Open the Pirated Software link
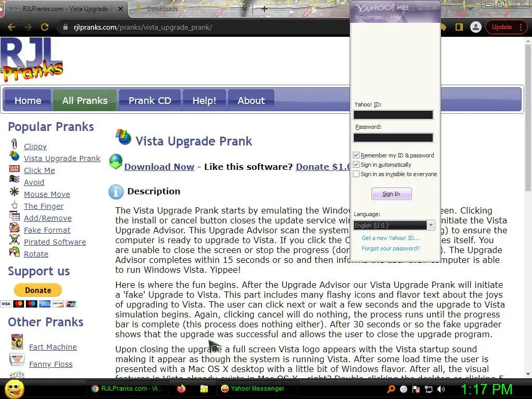The image size is (532, 399). (55, 242)
